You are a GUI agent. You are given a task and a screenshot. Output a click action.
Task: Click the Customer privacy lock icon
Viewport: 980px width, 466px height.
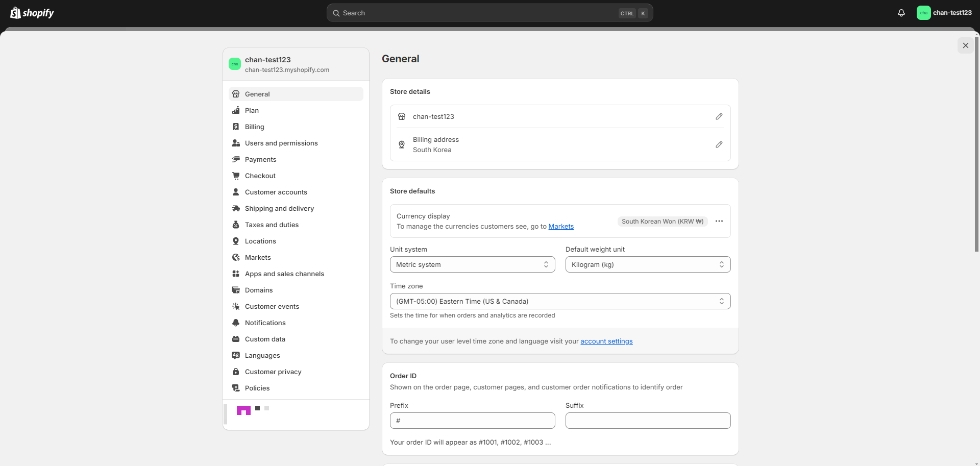coord(236,372)
